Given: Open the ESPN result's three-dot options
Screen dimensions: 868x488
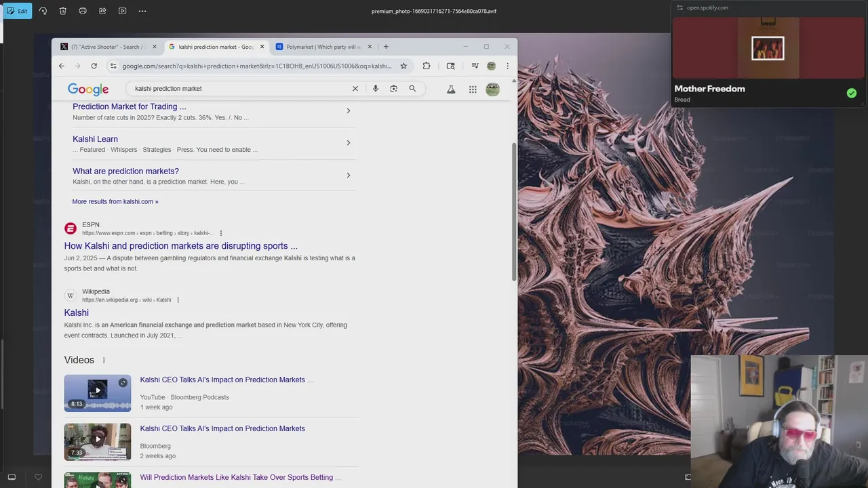Looking at the screenshot, I should click(221, 233).
